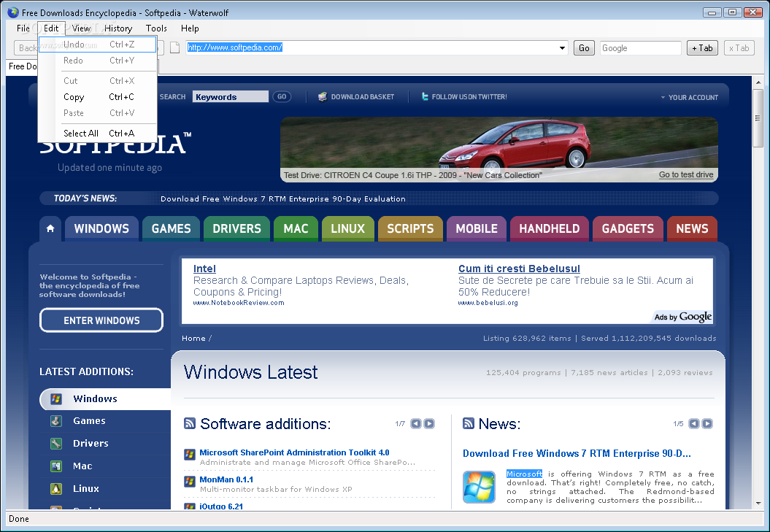Click the GO button beside Keywords search
Viewport: 770px width, 532px height.
[282, 97]
